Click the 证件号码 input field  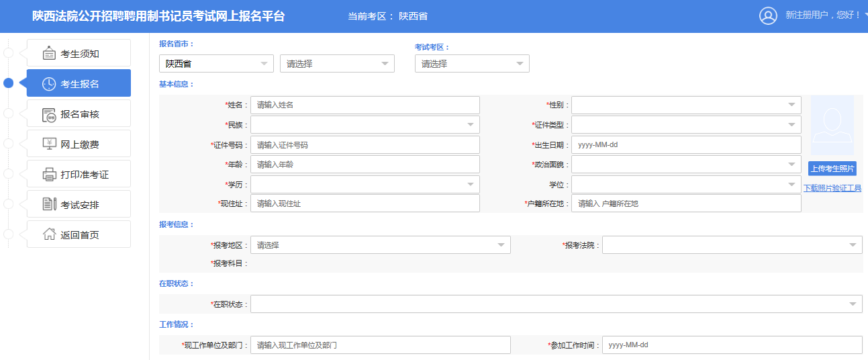tap(365, 145)
